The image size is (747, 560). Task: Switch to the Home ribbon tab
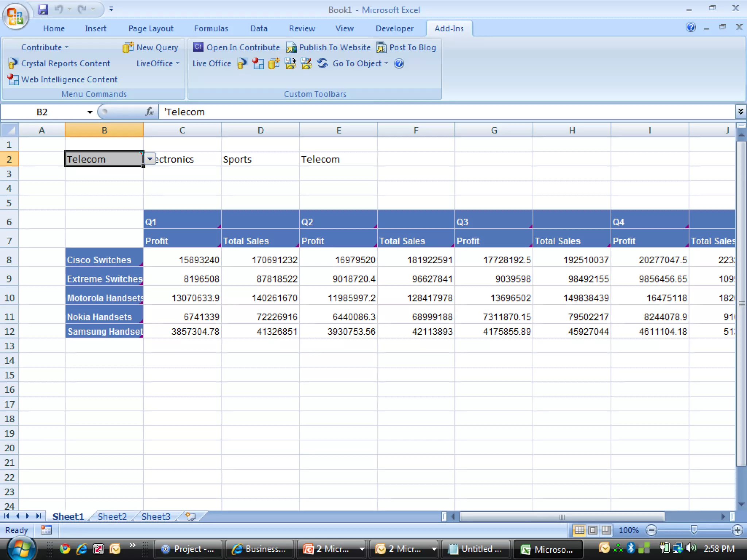tap(54, 28)
